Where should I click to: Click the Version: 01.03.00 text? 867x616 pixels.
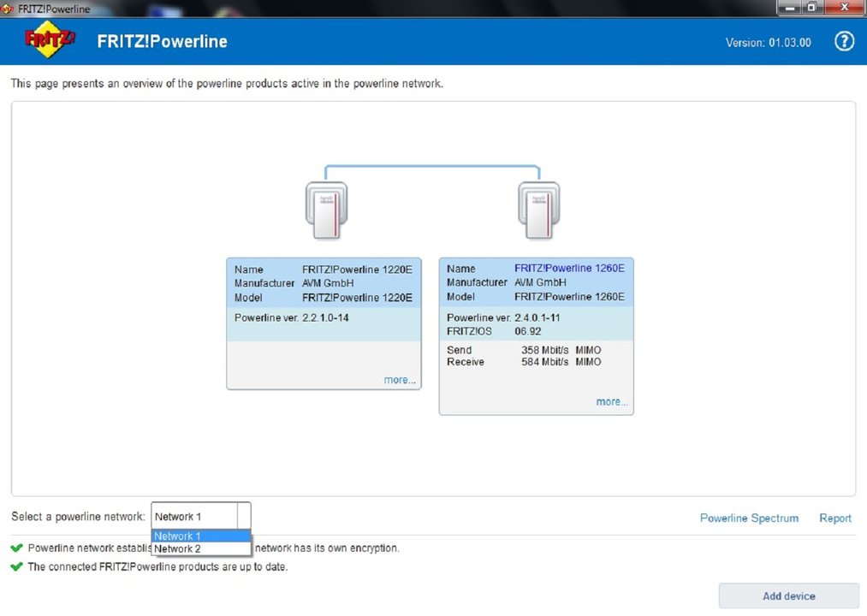(768, 43)
